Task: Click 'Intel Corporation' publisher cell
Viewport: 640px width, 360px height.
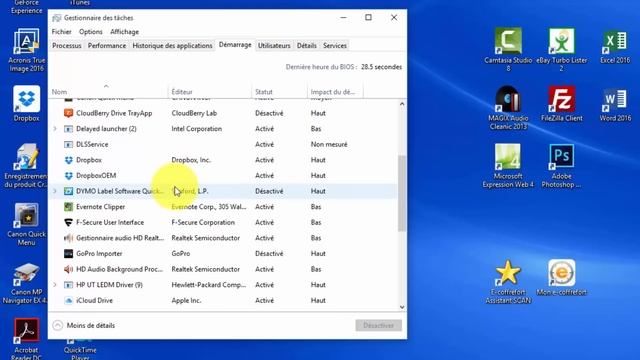Action: coord(197,129)
